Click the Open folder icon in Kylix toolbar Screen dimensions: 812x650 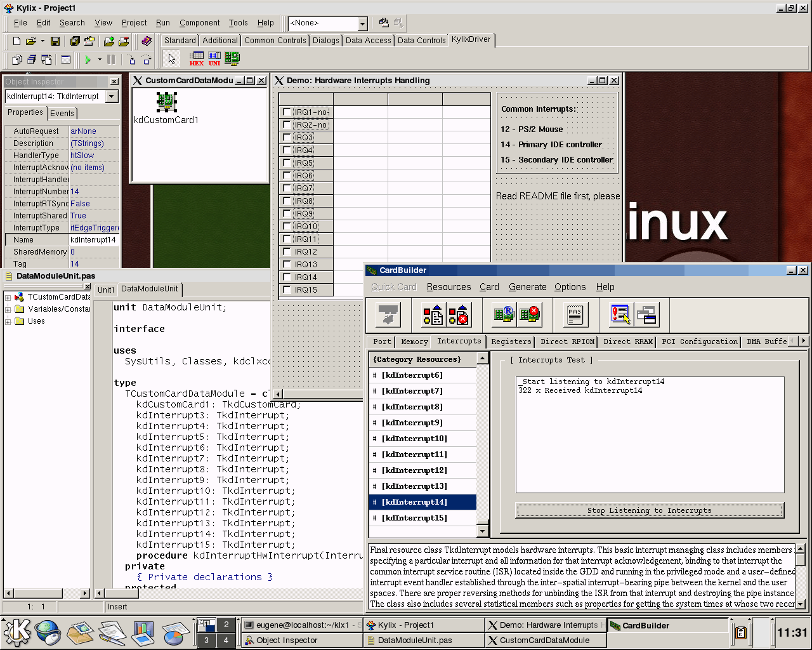click(x=30, y=41)
